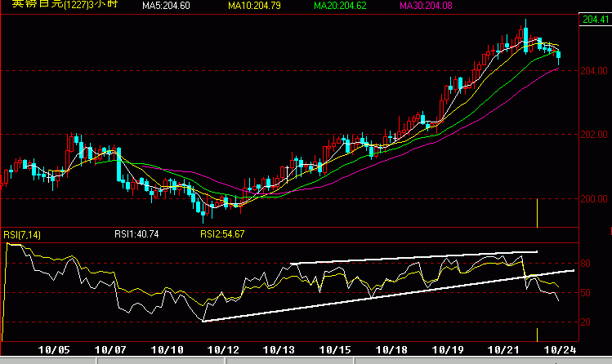Screen dimensions: 612x364
Task: Click the 204.41 current price box
Action: coord(595,20)
